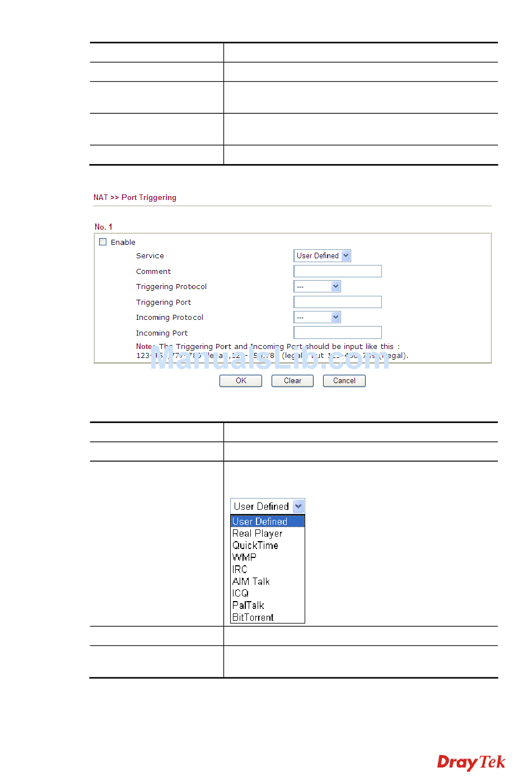The width and height of the screenshot is (532, 777).
Task: Click the Service field label
Action: (x=150, y=255)
